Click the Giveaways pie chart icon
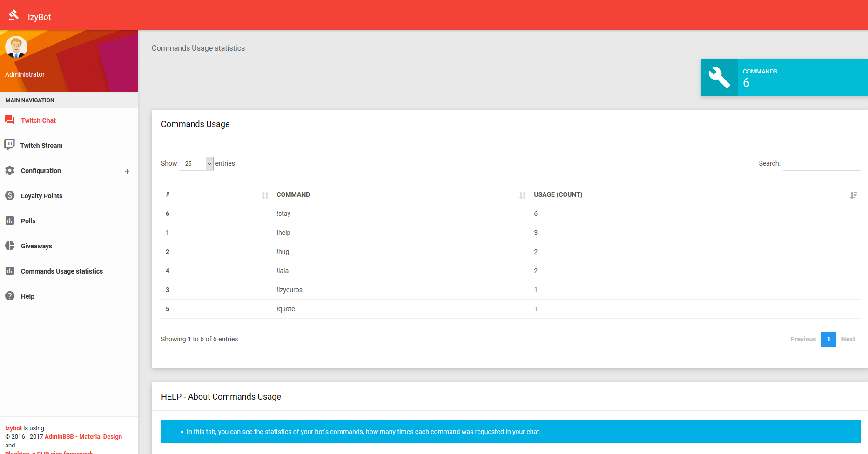This screenshot has width=868, height=454. [10, 246]
